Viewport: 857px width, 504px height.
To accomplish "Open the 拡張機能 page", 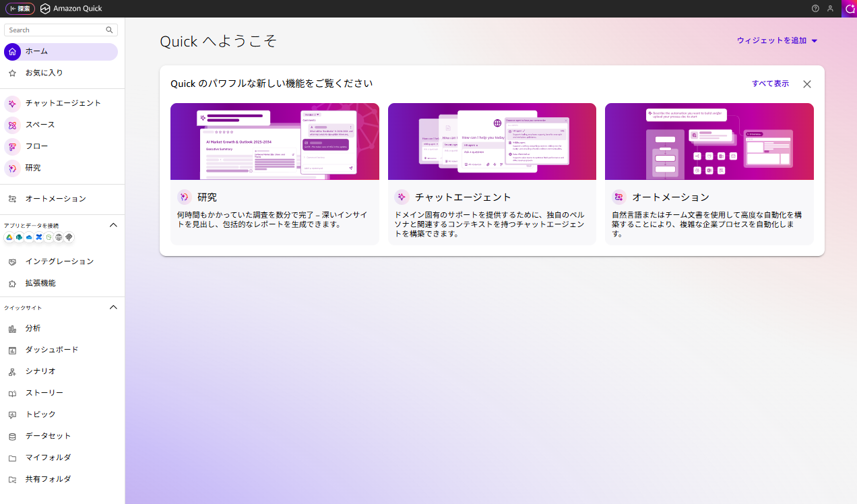I will tap(41, 283).
